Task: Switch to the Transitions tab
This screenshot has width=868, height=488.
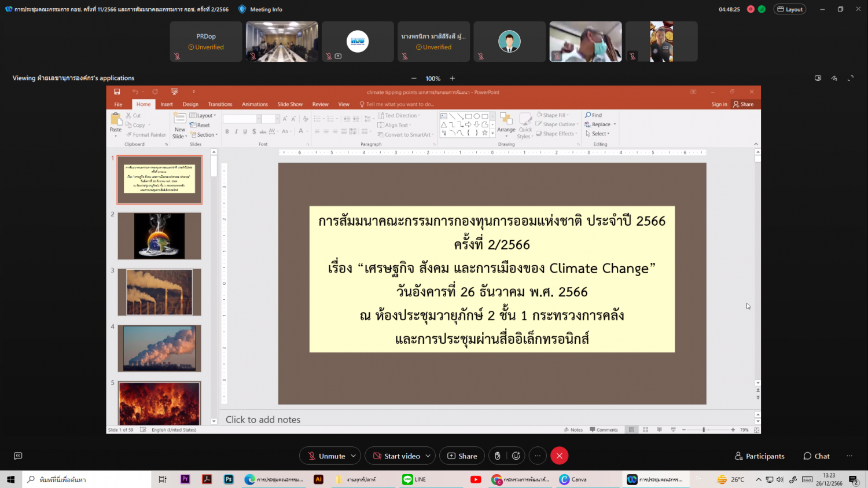Action: point(220,104)
